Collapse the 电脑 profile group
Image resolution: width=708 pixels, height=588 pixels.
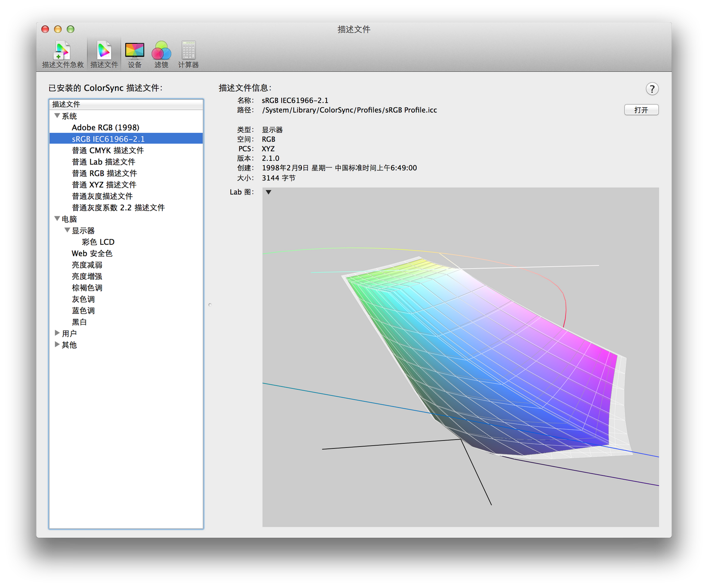(x=57, y=218)
